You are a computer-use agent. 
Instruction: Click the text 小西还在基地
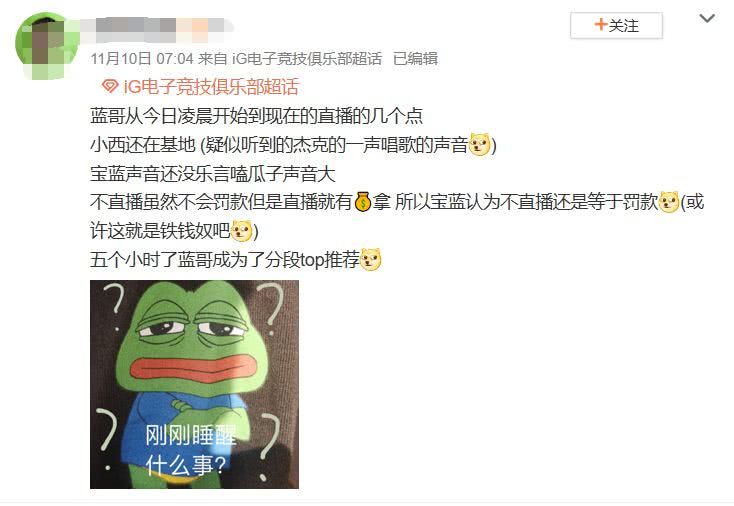click(142, 145)
